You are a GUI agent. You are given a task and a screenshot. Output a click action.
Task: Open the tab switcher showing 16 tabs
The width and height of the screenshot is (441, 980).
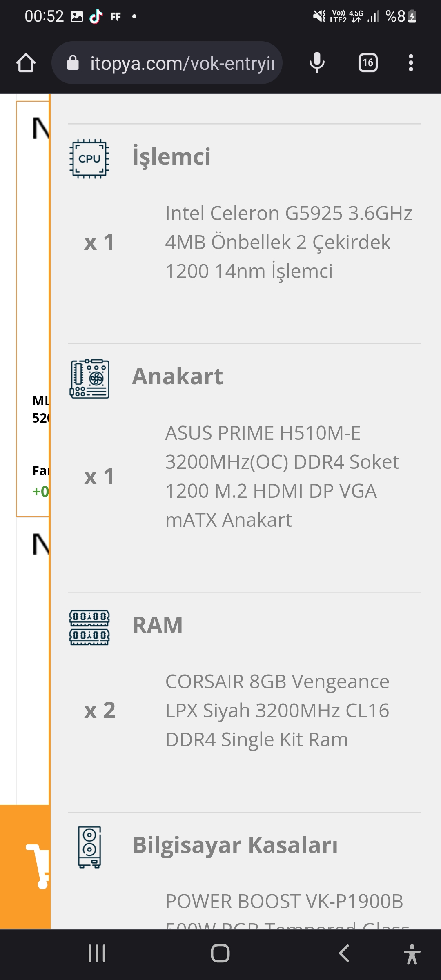[x=368, y=63]
